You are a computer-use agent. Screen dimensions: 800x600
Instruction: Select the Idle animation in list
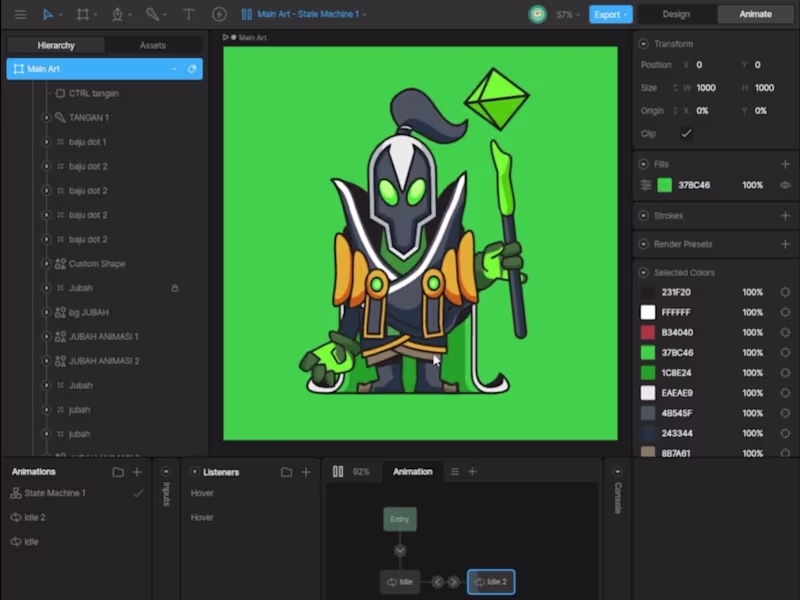coord(32,542)
